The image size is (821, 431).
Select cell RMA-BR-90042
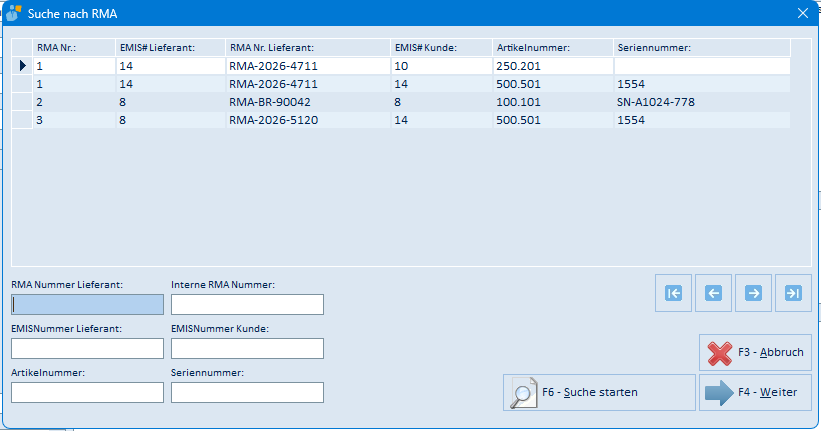coord(308,102)
